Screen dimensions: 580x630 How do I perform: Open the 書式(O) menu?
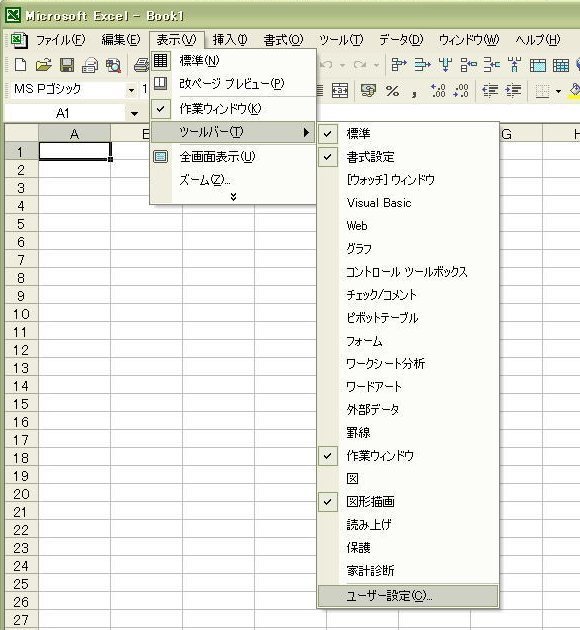(x=283, y=40)
